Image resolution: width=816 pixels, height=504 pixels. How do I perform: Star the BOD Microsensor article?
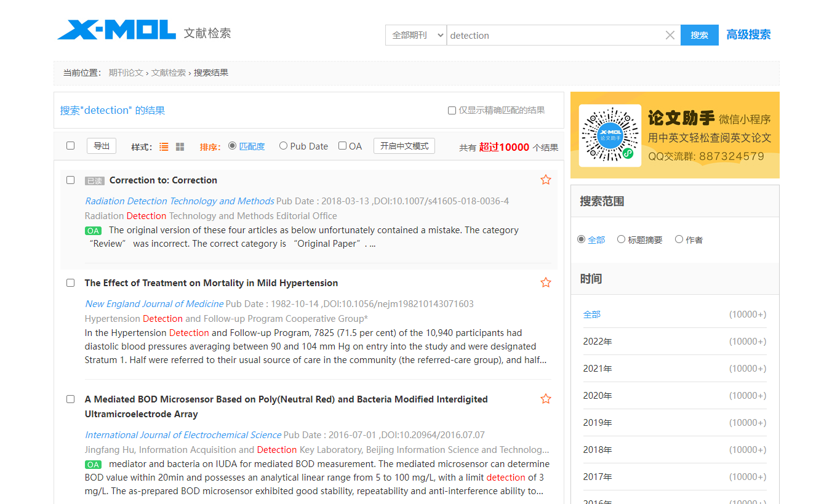tap(545, 399)
